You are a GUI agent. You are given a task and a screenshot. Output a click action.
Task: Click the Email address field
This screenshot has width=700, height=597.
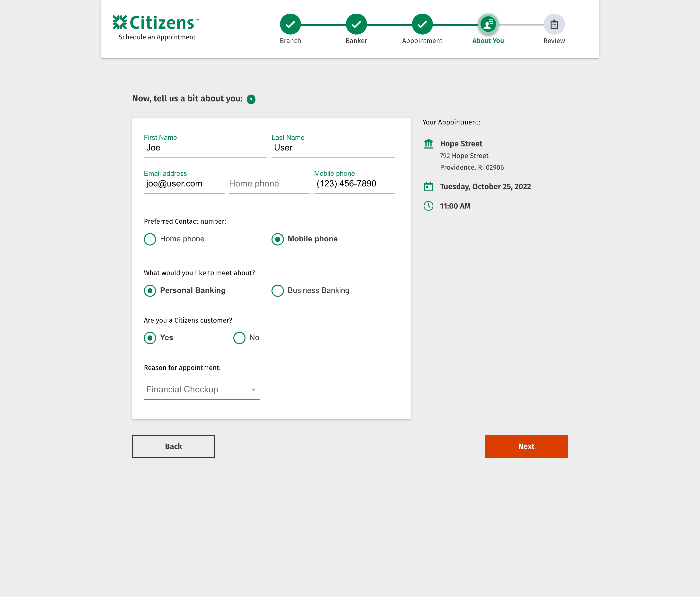[x=184, y=184]
